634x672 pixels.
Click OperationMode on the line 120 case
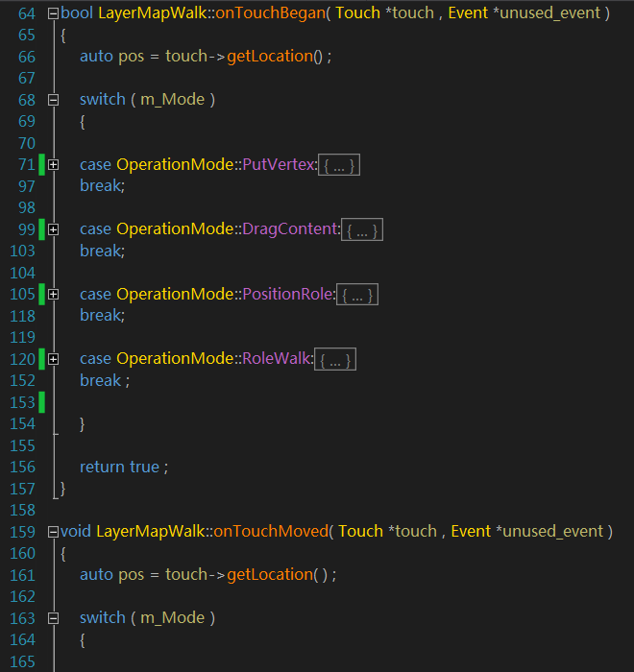175,359
